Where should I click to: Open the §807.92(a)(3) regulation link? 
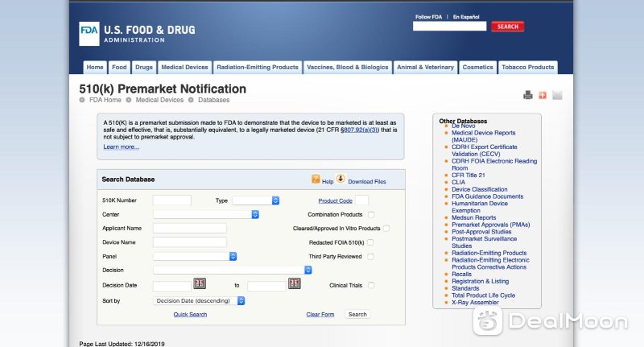point(359,130)
